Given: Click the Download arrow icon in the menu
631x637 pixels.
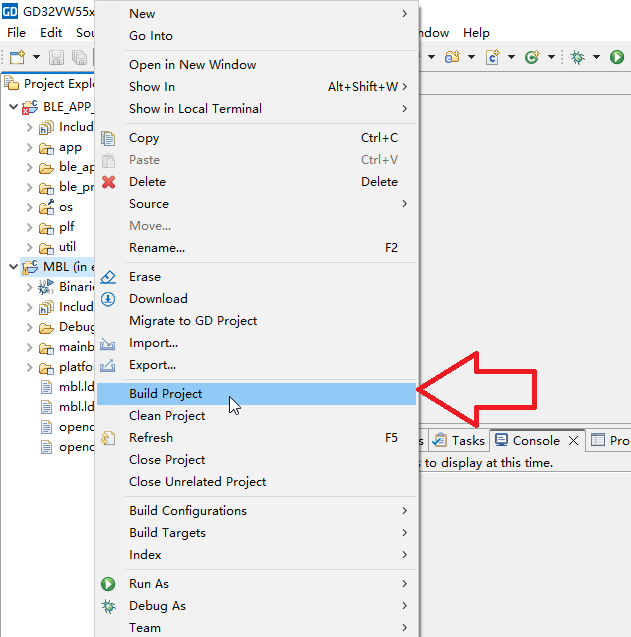Looking at the screenshot, I should (x=109, y=299).
